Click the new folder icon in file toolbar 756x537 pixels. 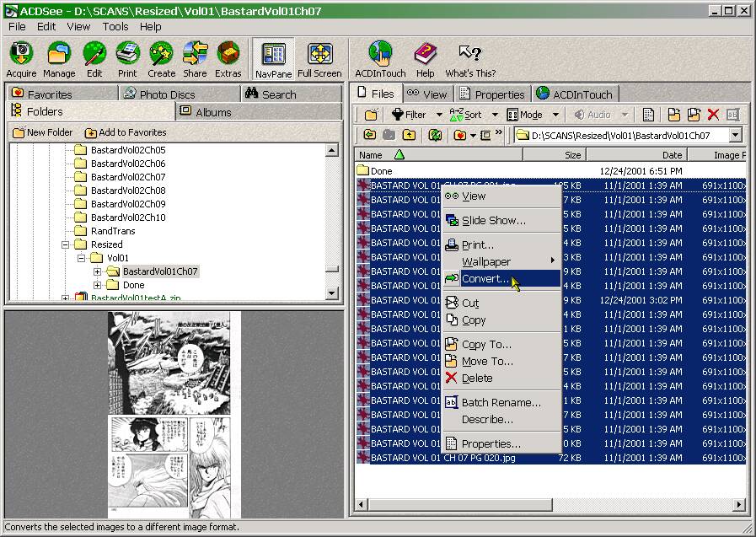click(371, 115)
